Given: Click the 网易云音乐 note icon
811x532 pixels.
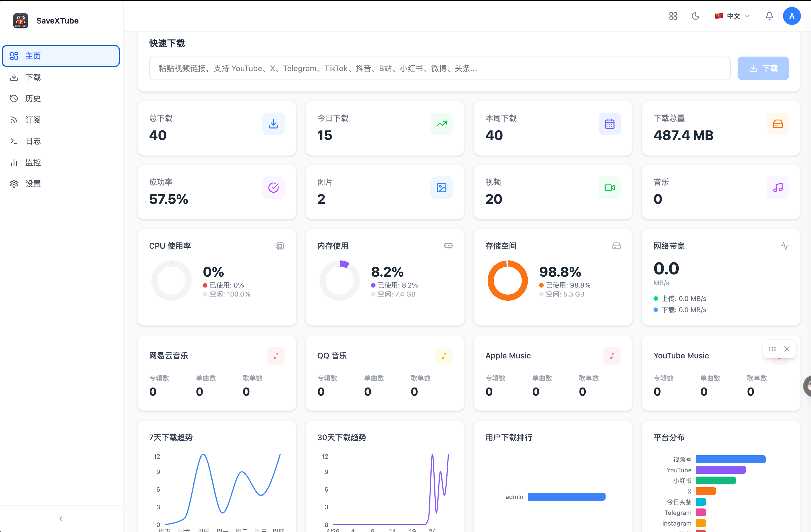Looking at the screenshot, I should point(276,356).
